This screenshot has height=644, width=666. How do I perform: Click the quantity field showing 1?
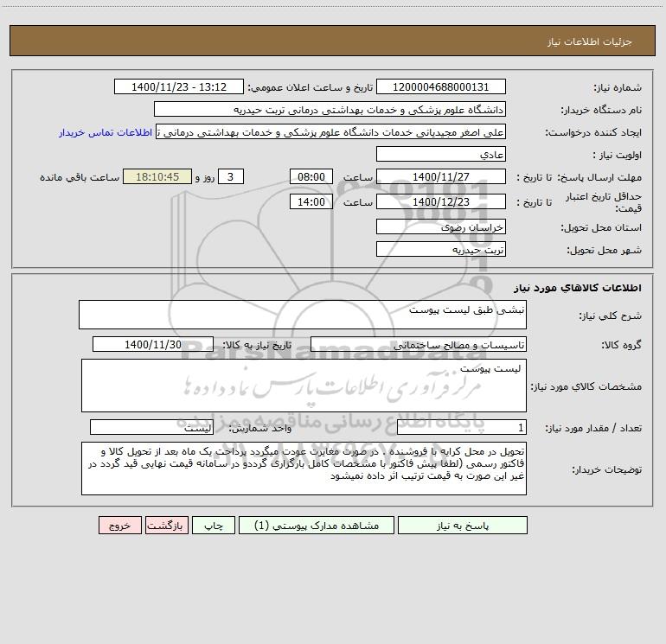point(462,428)
